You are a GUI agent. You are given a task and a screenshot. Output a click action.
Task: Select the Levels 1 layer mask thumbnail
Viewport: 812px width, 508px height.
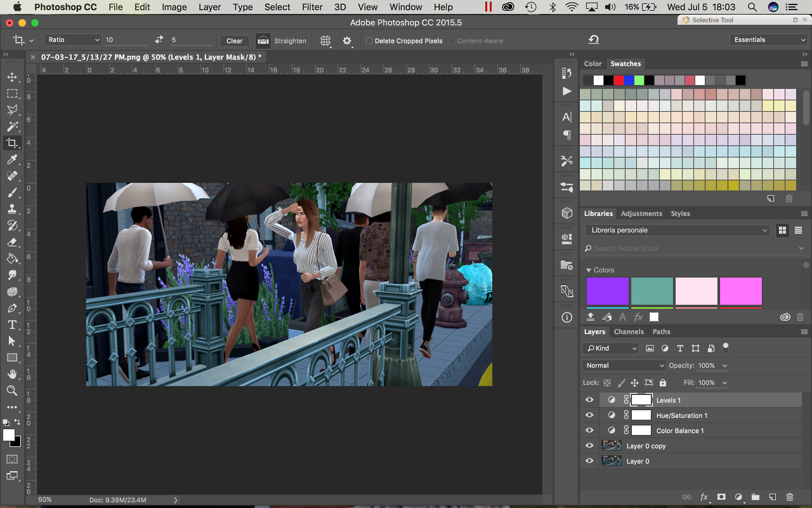pos(641,400)
